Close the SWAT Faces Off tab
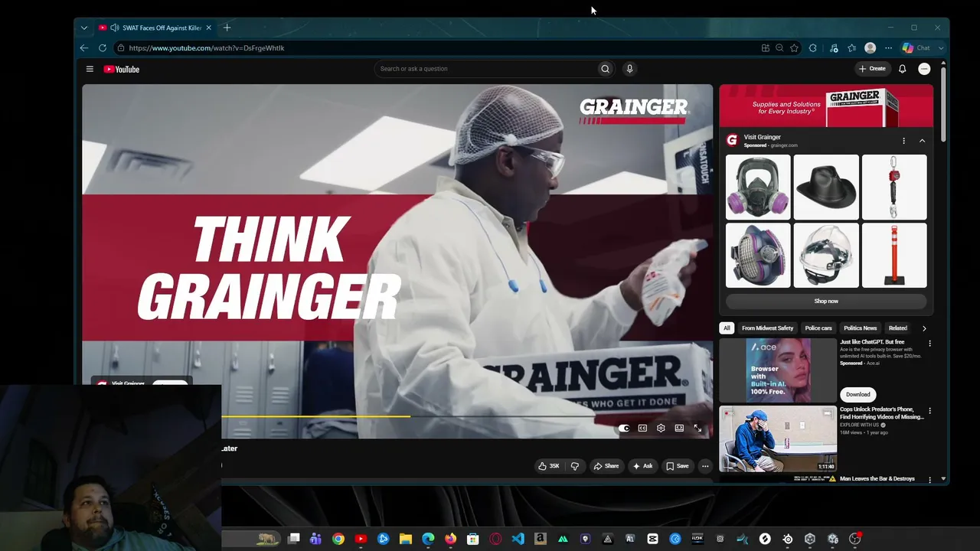The image size is (980, 551). (208, 28)
